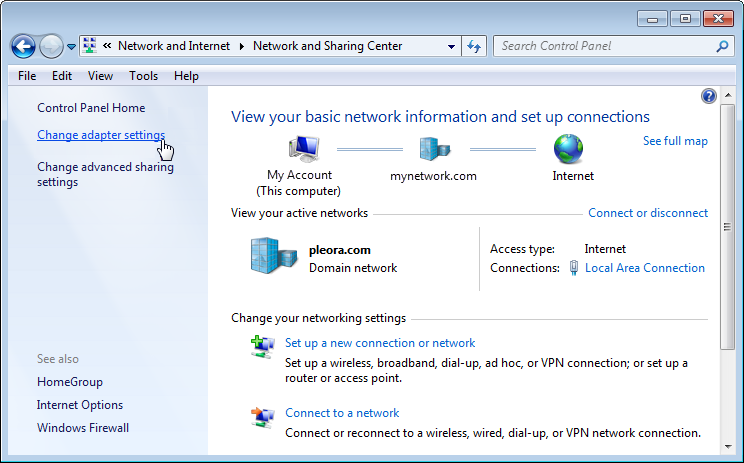Screen dimensions: 744x463
Task: Click the 'Connect to a network' icon
Action: pyautogui.click(x=262, y=415)
